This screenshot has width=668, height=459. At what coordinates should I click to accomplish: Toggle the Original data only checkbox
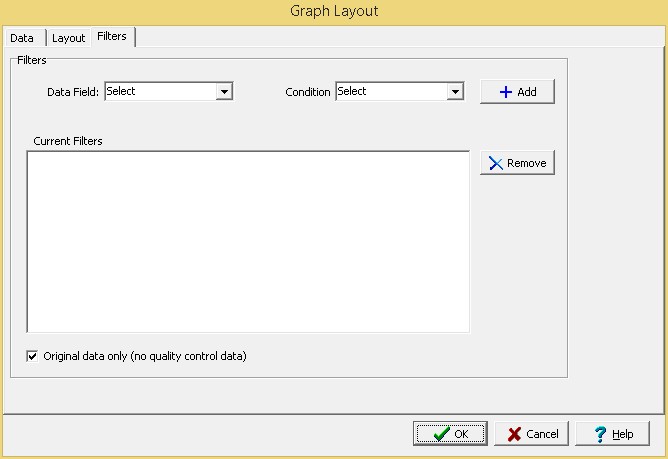[x=33, y=355]
